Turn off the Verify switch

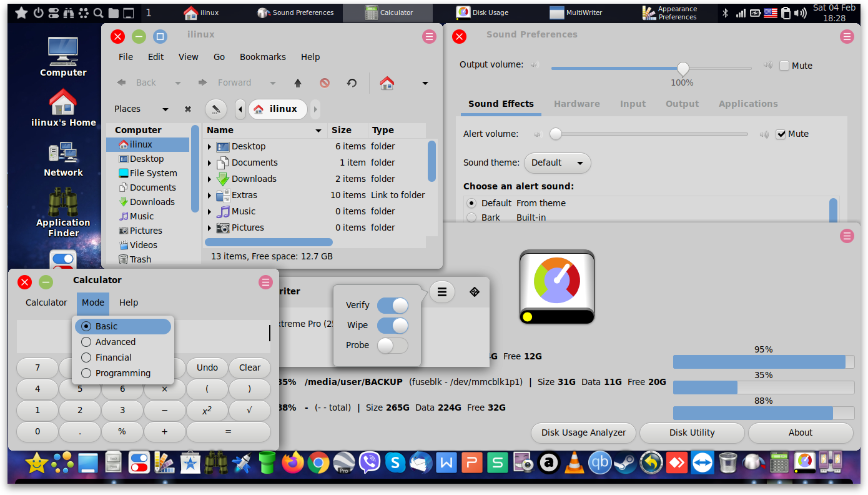pos(392,305)
